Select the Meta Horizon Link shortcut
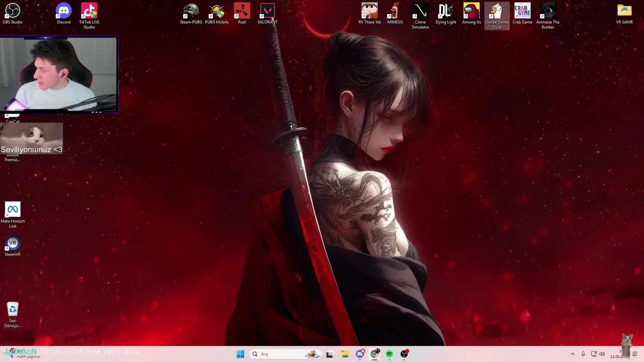This screenshot has height=362, width=644. coord(13,215)
